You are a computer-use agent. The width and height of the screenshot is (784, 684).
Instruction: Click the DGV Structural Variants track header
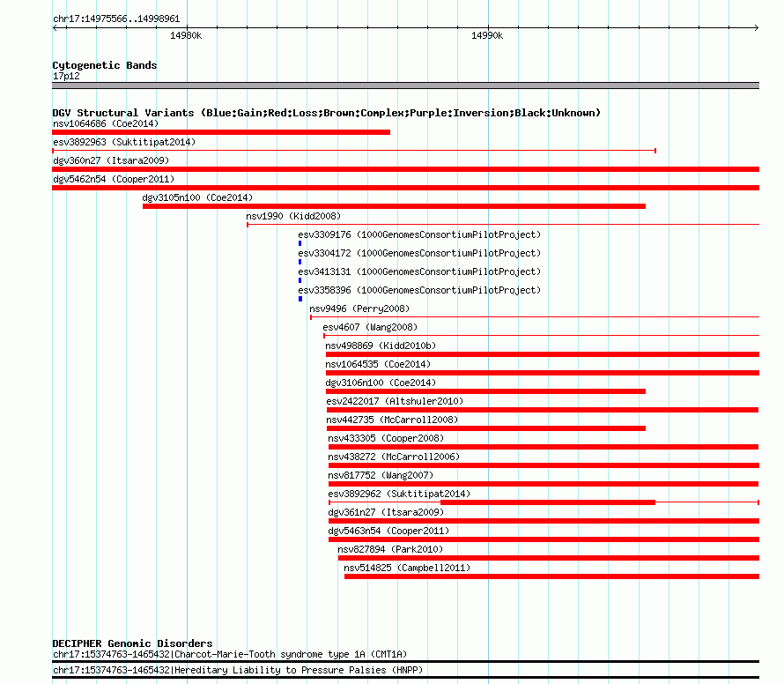pyautogui.click(x=326, y=113)
